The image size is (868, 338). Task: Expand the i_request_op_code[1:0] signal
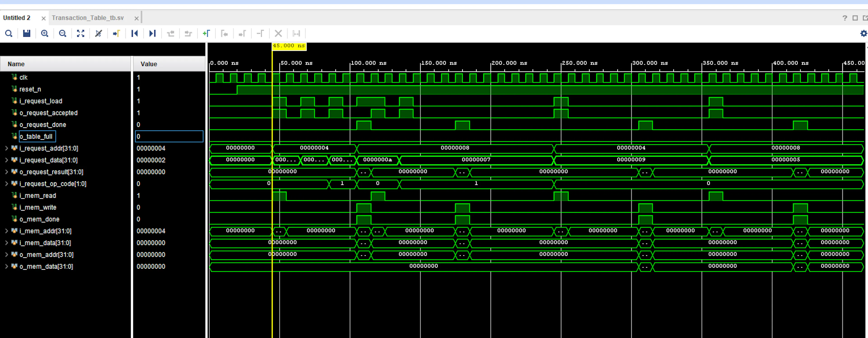6,184
